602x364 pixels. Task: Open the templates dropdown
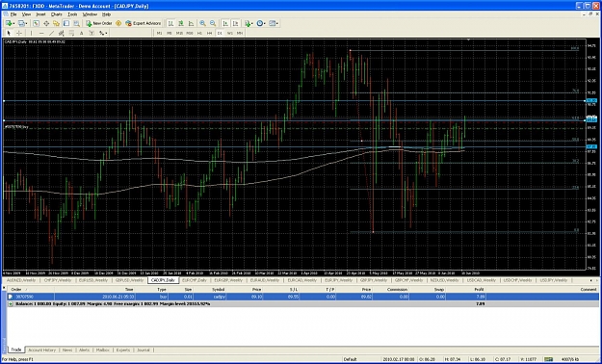(x=274, y=23)
